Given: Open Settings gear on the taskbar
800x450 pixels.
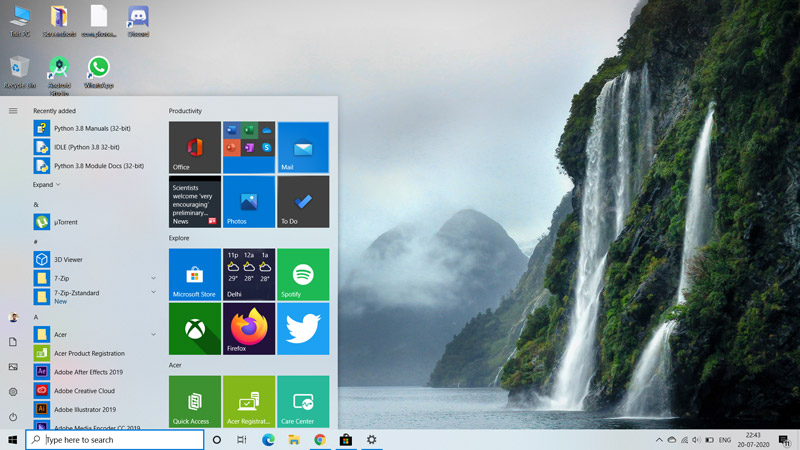Looking at the screenshot, I should coord(371,440).
